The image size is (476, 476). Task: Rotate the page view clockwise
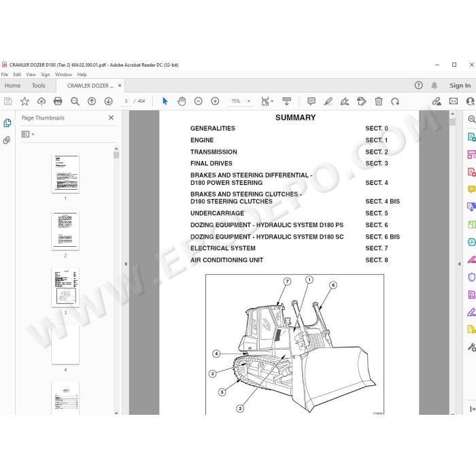coord(395,101)
